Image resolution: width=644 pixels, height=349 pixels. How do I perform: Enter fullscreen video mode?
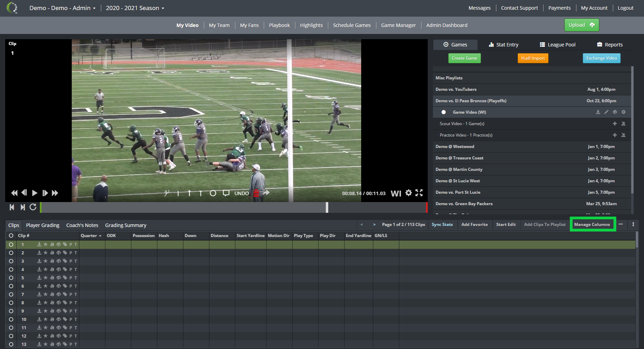coord(419,193)
